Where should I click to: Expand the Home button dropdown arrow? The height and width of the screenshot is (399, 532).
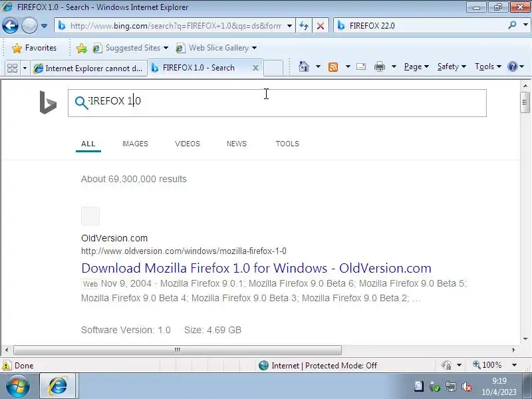pos(318,66)
